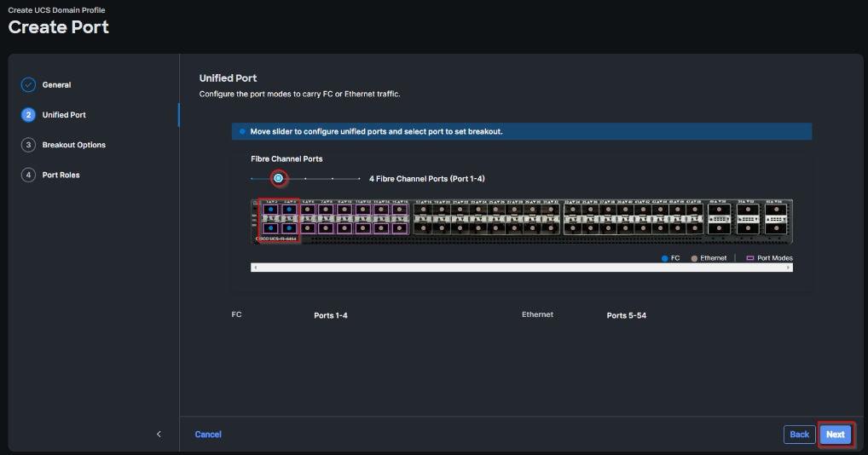This screenshot has height=455, width=868.
Task: Click the 'Ports 5-54' Ethernet summary value
Action: [626, 315]
